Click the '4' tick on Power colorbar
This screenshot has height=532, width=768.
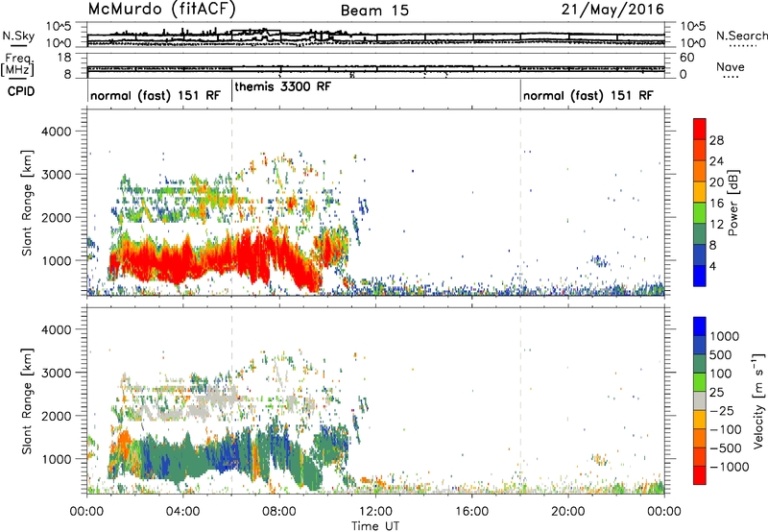tap(713, 266)
